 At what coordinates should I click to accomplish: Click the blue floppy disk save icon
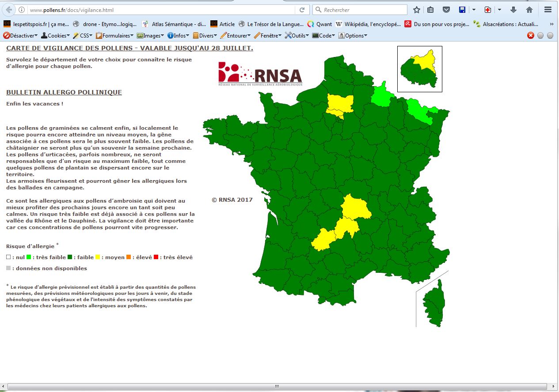point(462,10)
